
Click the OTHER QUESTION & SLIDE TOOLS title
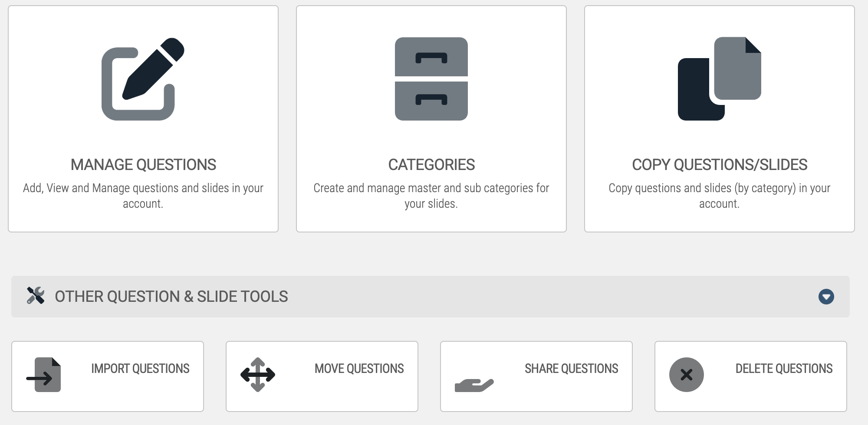click(x=171, y=297)
